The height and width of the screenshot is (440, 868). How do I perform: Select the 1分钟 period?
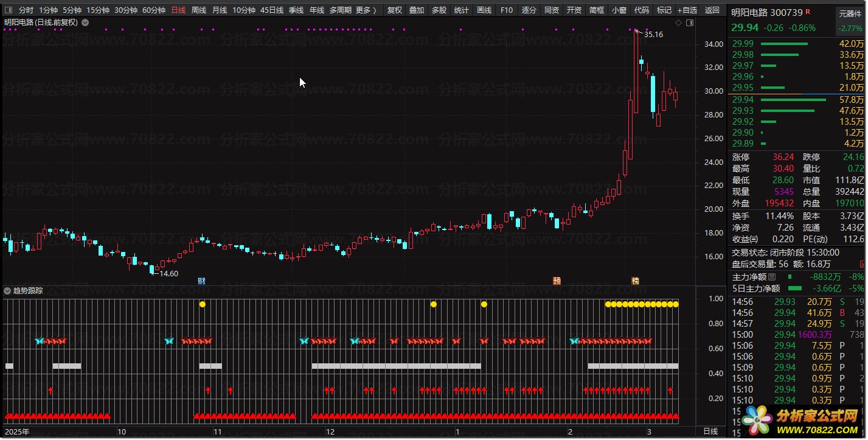(48, 10)
